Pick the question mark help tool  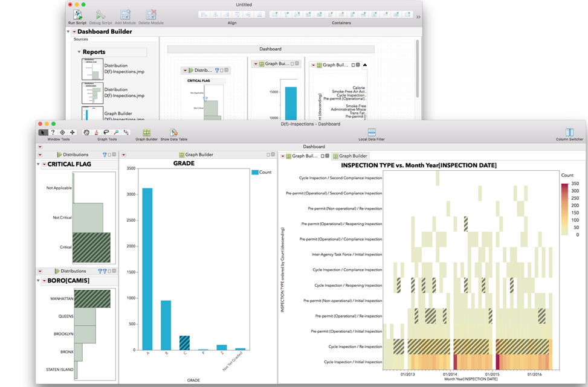pos(53,133)
